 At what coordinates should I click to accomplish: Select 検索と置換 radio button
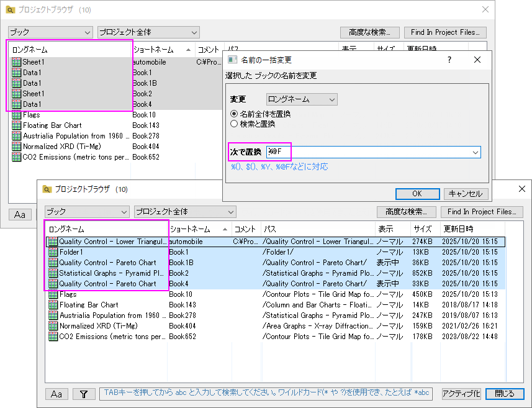234,124
